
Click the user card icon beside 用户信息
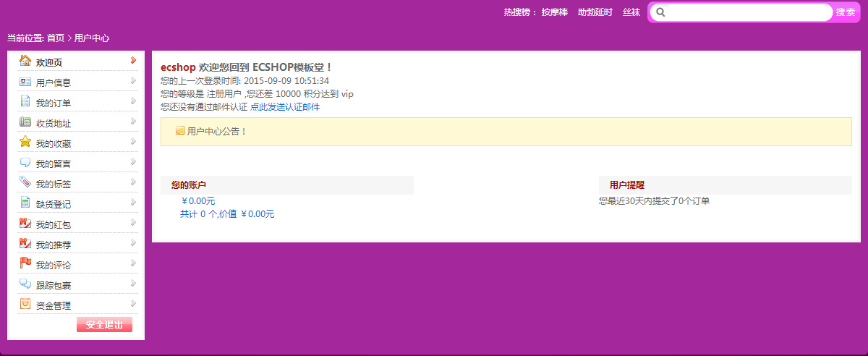pos(25,82)
